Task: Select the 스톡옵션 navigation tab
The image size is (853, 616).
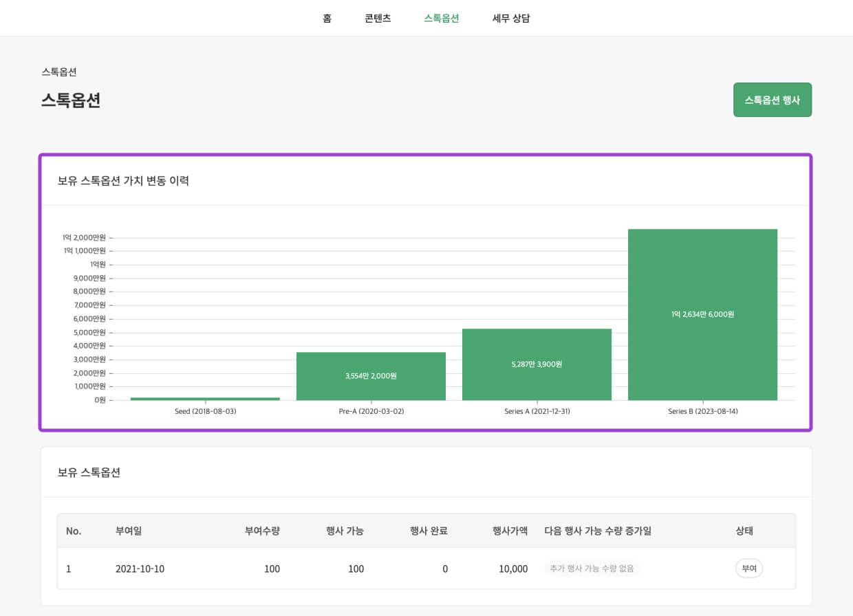Action: (442, 19)
